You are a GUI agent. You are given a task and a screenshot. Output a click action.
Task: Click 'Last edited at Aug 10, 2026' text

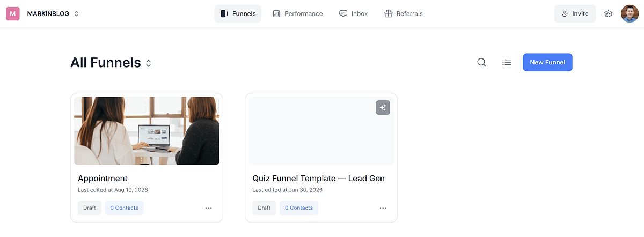click(x=113, y=190)
